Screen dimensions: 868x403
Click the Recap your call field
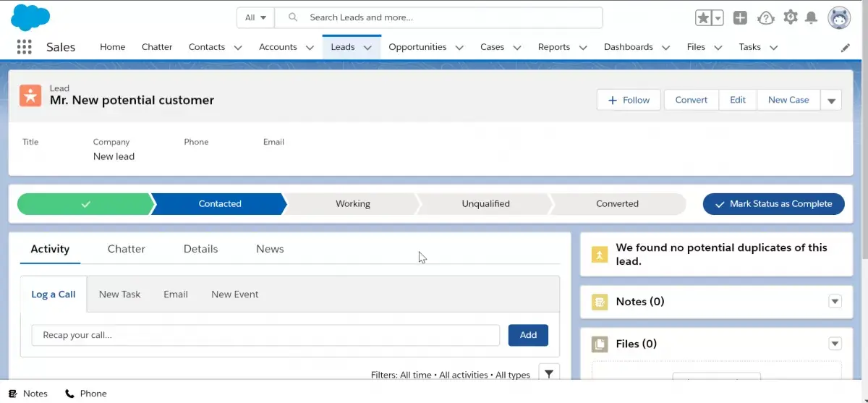coord(265,335)
